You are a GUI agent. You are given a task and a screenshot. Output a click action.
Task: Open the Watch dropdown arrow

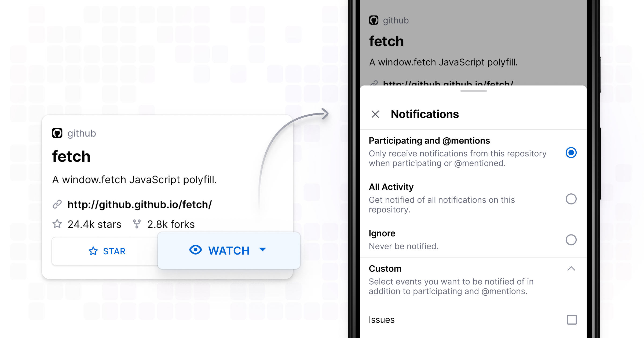(262, 250)
